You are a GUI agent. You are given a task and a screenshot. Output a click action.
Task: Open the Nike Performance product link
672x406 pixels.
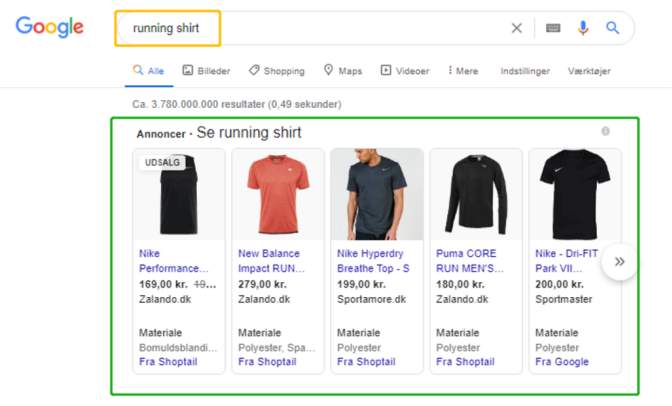(174, 261)
